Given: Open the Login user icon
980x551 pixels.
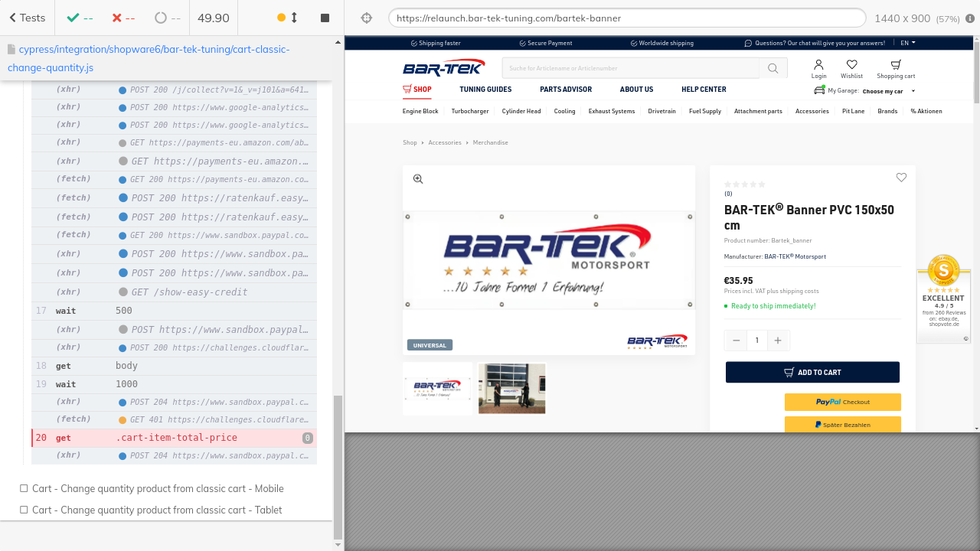Looking at the screenshot, I should point(818,66).
